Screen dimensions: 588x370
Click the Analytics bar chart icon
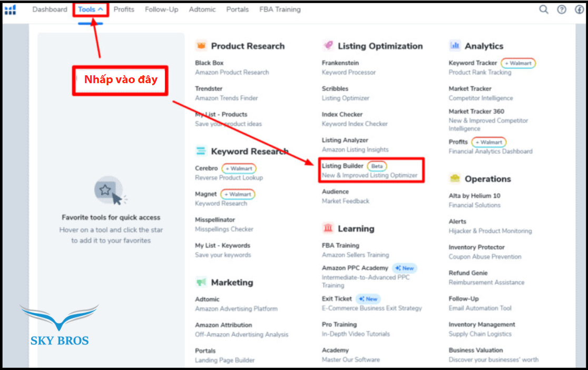pyautogui.click(x=455, y=45)
